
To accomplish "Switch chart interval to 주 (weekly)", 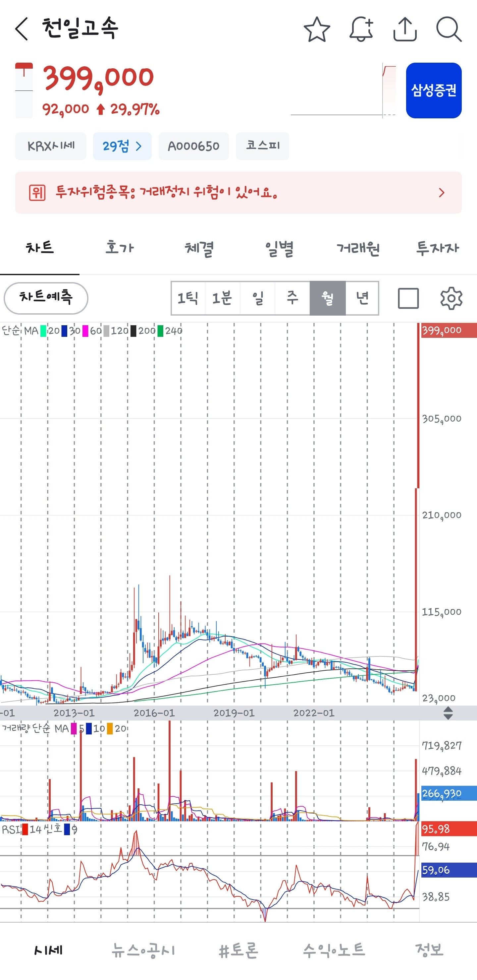I will point(292,298).
